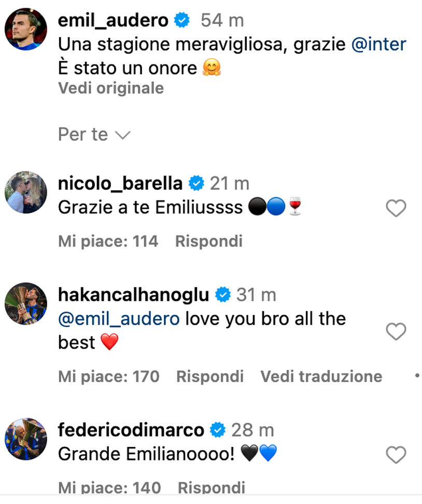Tap nicolo_barella's profile photo
The height and width of the screenshot is (504, 422).
pos(26,192)
